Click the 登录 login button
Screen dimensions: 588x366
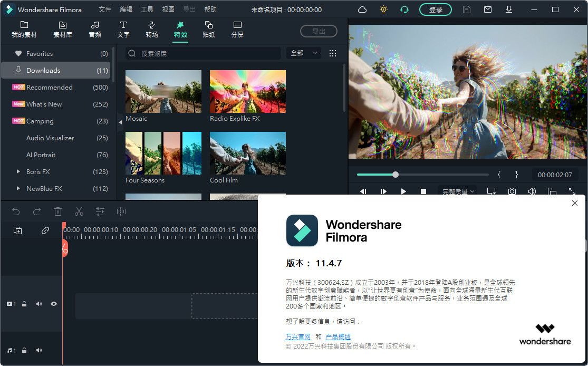pos(436,9)
